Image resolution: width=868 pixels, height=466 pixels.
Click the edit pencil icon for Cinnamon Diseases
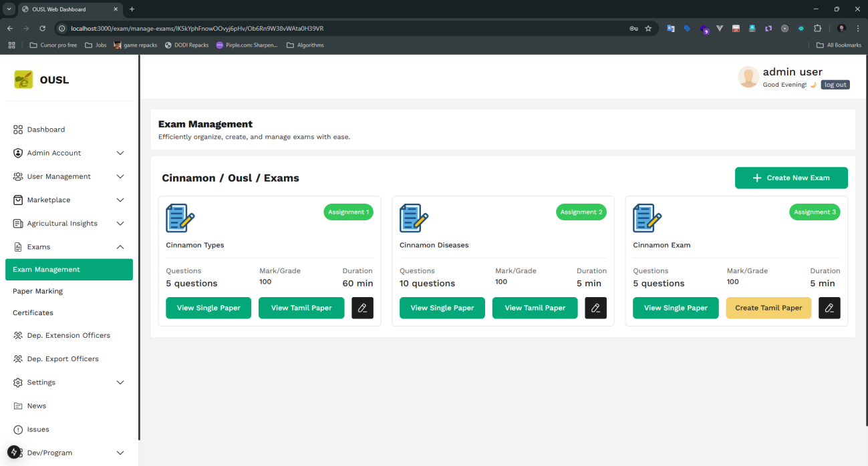595,308
